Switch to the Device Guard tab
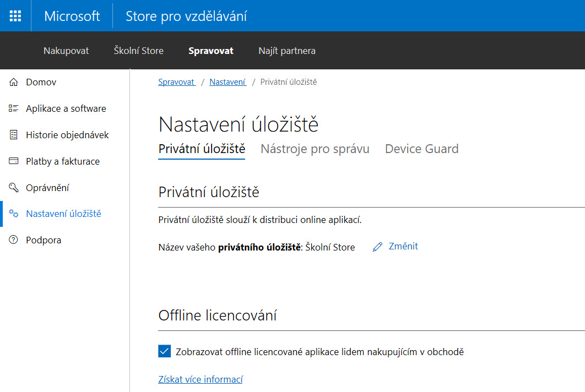Image resolution: width=585 pixels, height=392 pixels. (x=421, y=149)
